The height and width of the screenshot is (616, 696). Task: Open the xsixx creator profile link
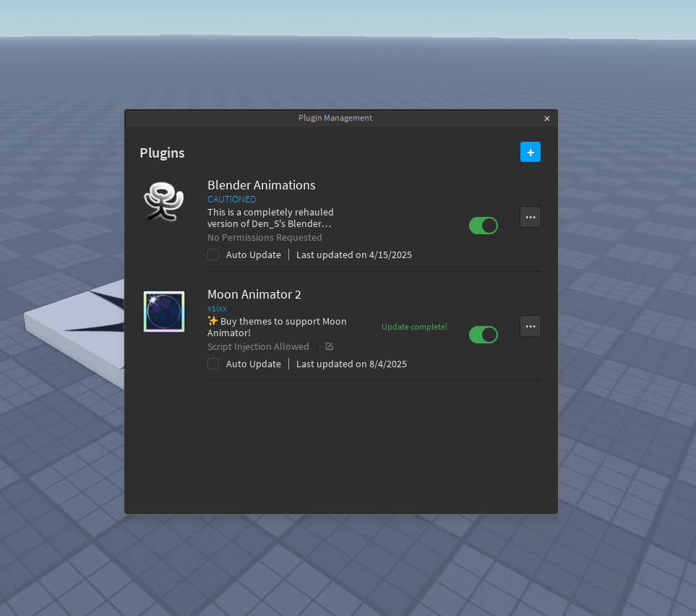pos(217,308)
